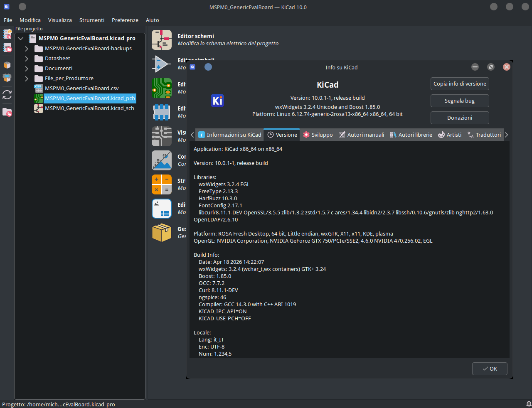This screenshot has height=408, width=532.
Task: Click "Compiler: GCC 14.3.0" build info line
Action: 247,304
